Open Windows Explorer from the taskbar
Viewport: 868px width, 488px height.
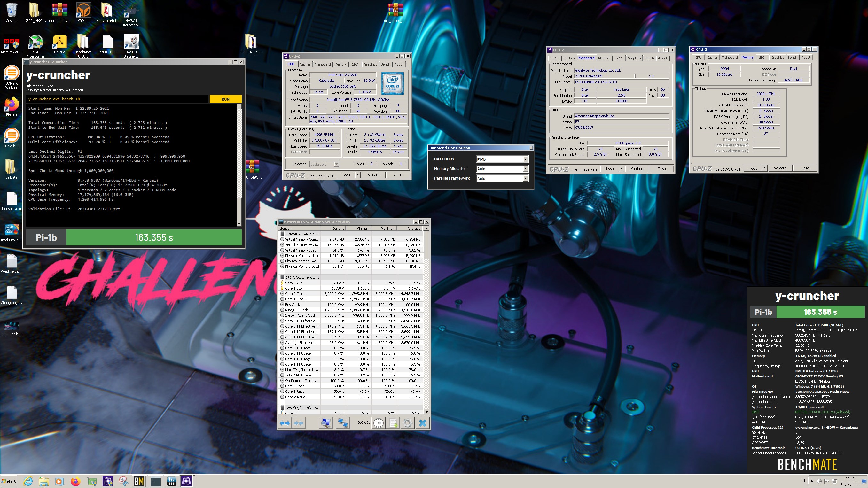pos(44,481)
